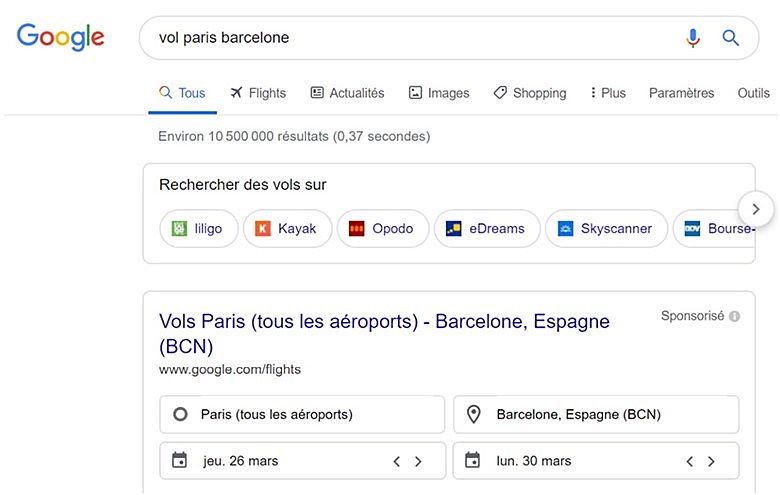Switch to the Flights tab

pos(258,93)
